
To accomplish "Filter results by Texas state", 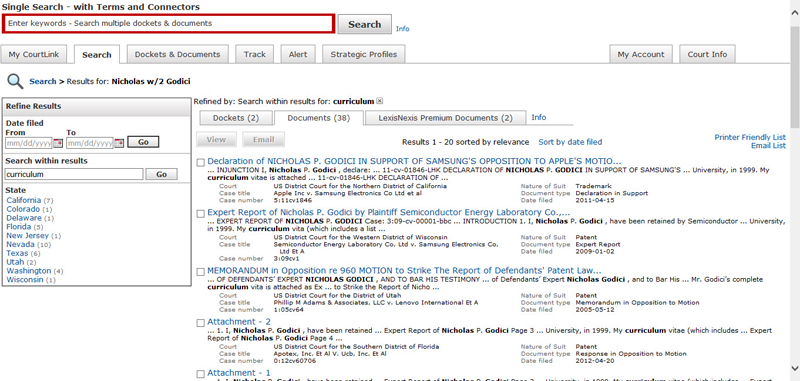I will [17, 253].
